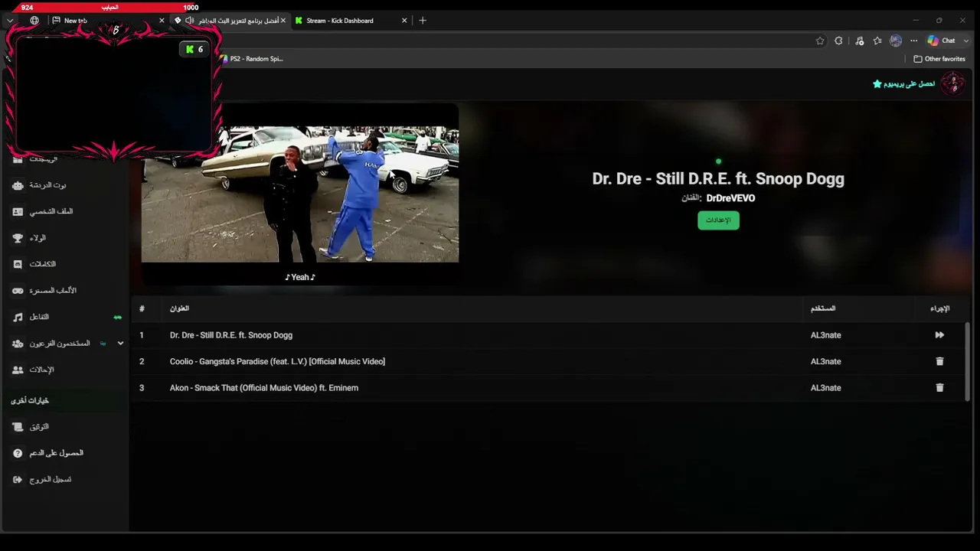
Task: Open the loyalty trophy icon
Action: pyautogui.click(x=18, y=238)
